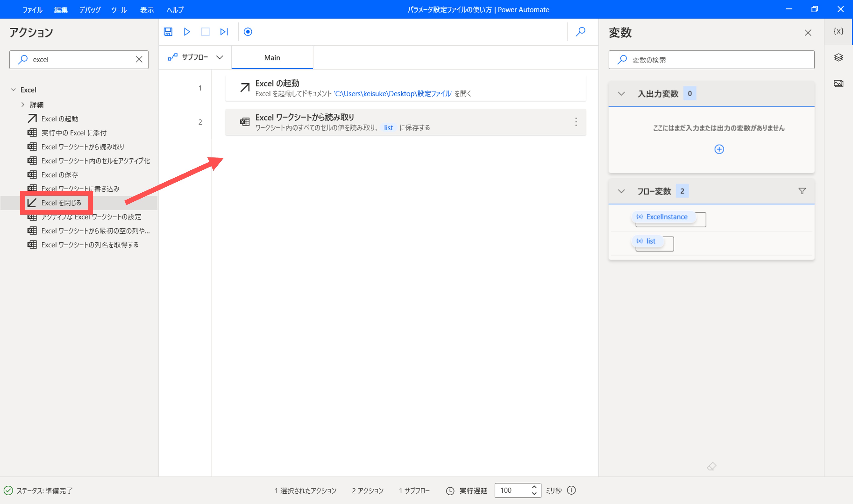The image size is (853, 504).
Task: Start the recorder circle icon
Action: [x=248, y=32]
